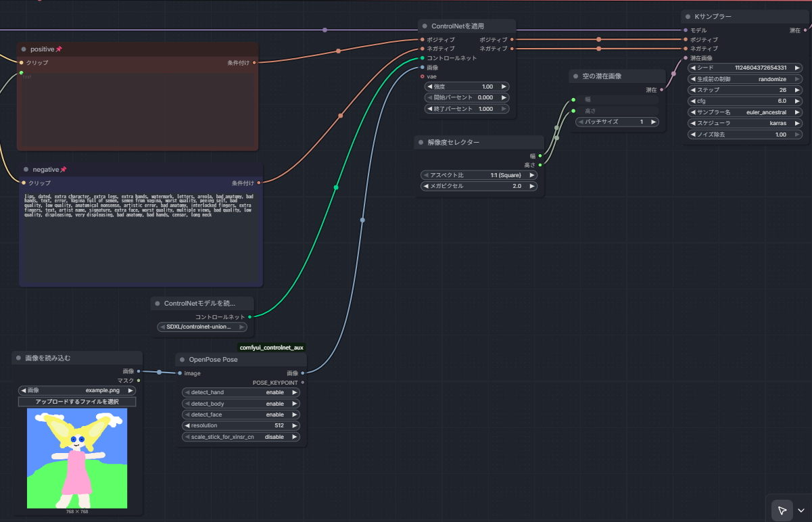This screenshot has height=522, width=812.
Task: Click the 強度 strength value field
Action: (467, 87)
